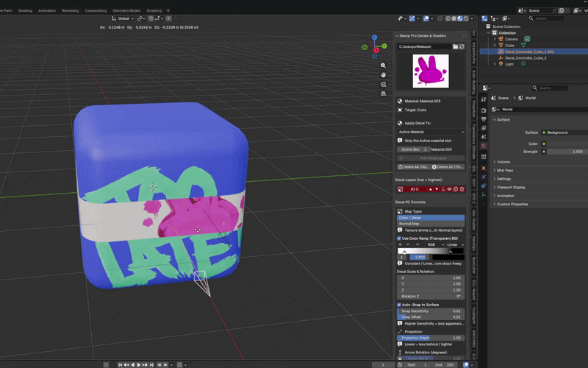Toggle visibility eye of decal layer #2
The width and height of the screenshot is (588, 368).
tap(449, 189)
